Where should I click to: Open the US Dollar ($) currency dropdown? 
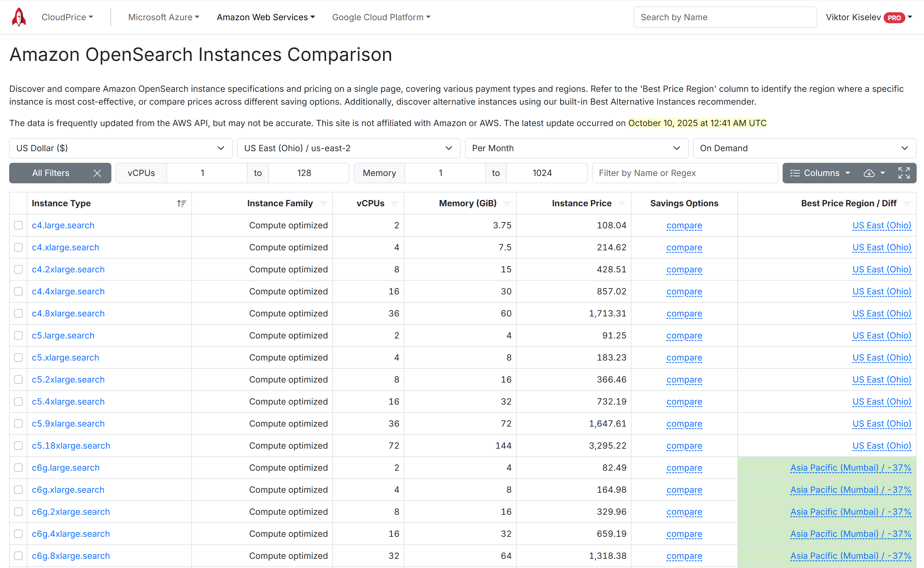click(121, 148)
